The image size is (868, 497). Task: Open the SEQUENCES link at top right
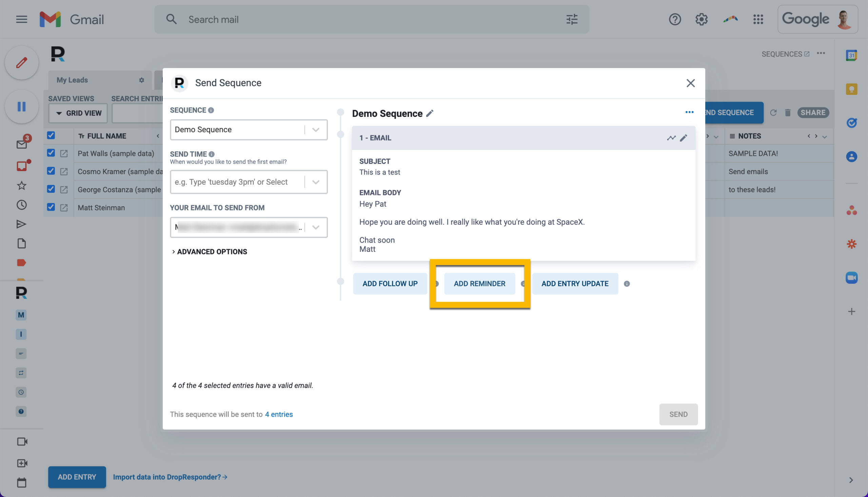785,54
